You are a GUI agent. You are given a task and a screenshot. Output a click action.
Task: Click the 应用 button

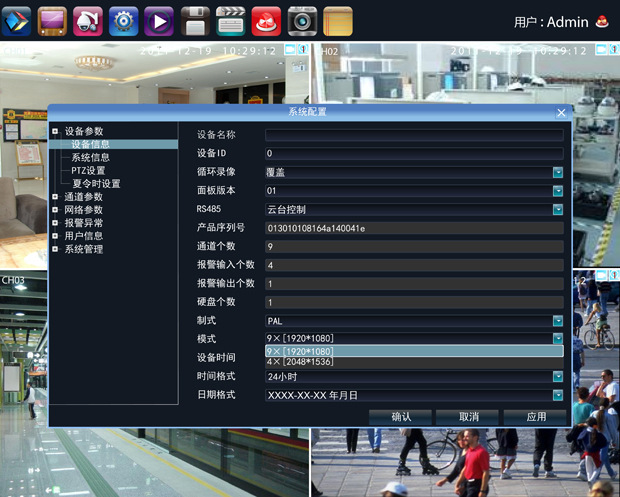535,417
